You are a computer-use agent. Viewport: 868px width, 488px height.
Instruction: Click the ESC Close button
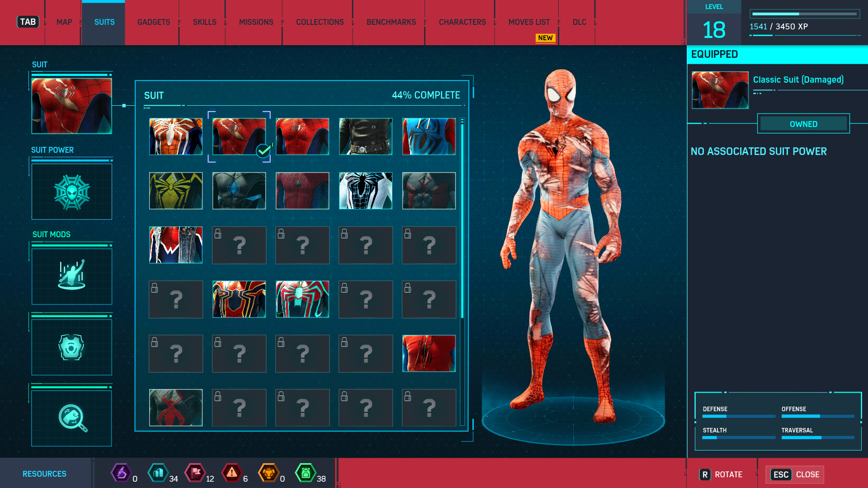(795, 474)
